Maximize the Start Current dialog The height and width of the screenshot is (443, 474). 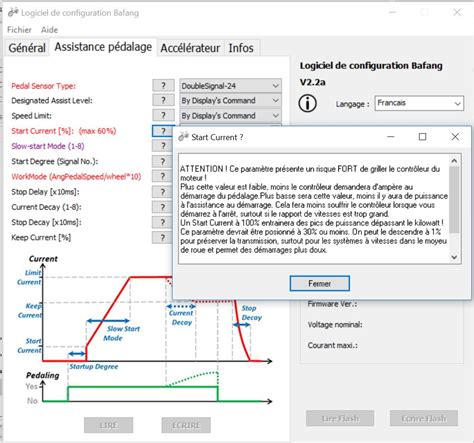coord(422,137)
